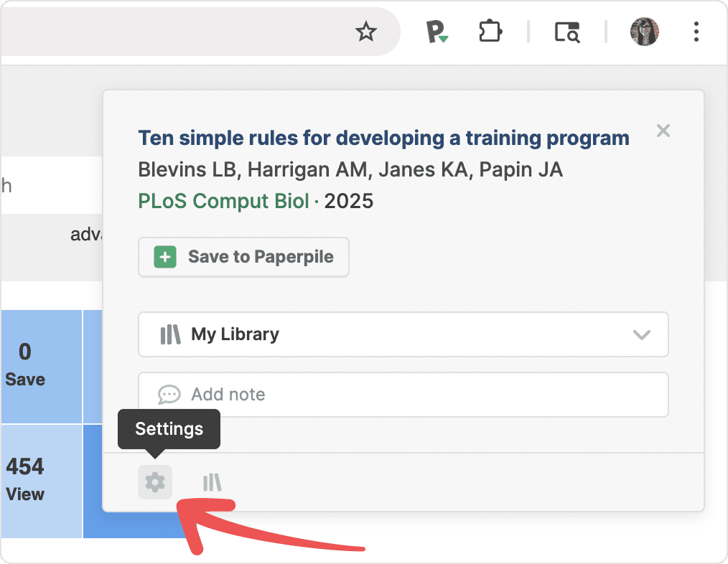The width and height of the screenshot is (728, 564).
Task: Click the Save to Paperpile button
Action: click(243, 257)
